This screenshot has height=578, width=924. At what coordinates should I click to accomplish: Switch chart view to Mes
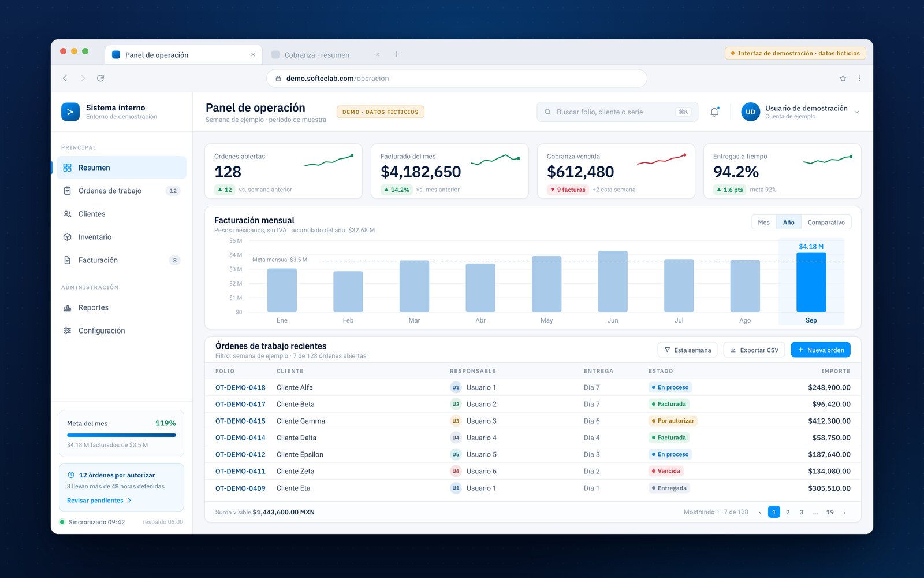tap(763, 223)
